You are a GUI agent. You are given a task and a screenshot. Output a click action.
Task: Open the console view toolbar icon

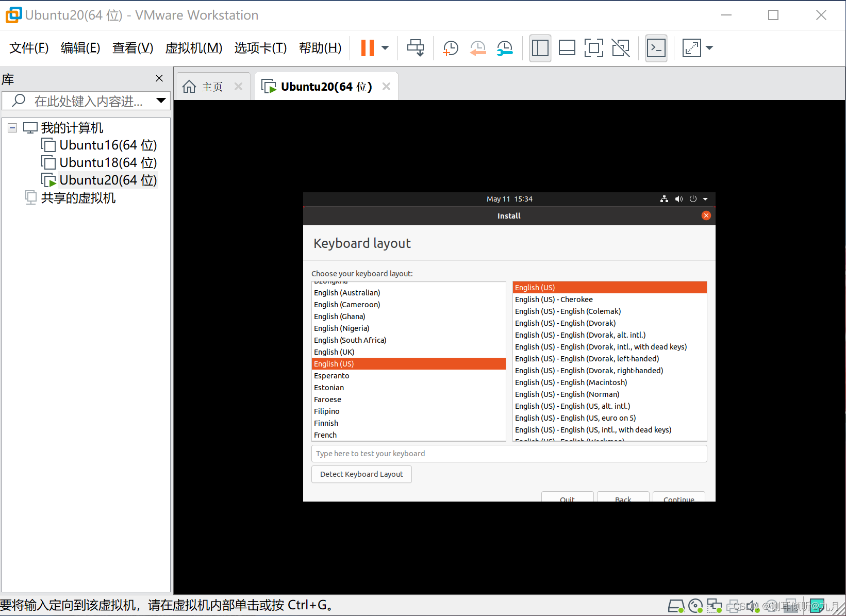(656, 48)
